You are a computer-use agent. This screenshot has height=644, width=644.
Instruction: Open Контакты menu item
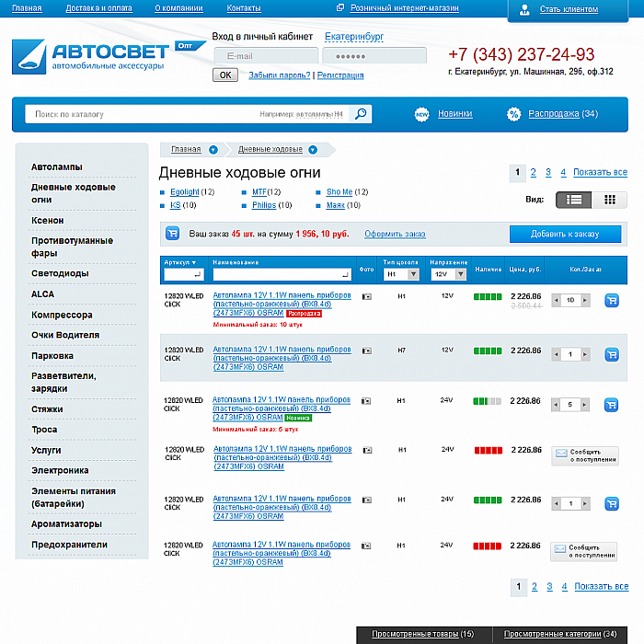click(244, 7)
